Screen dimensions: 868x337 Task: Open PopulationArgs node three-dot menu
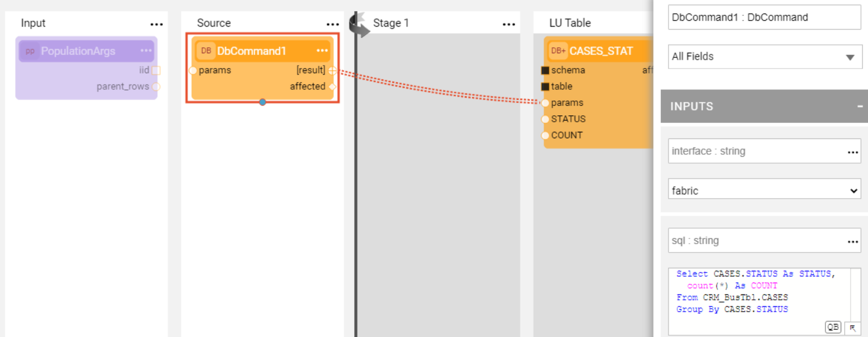(146, 51)
